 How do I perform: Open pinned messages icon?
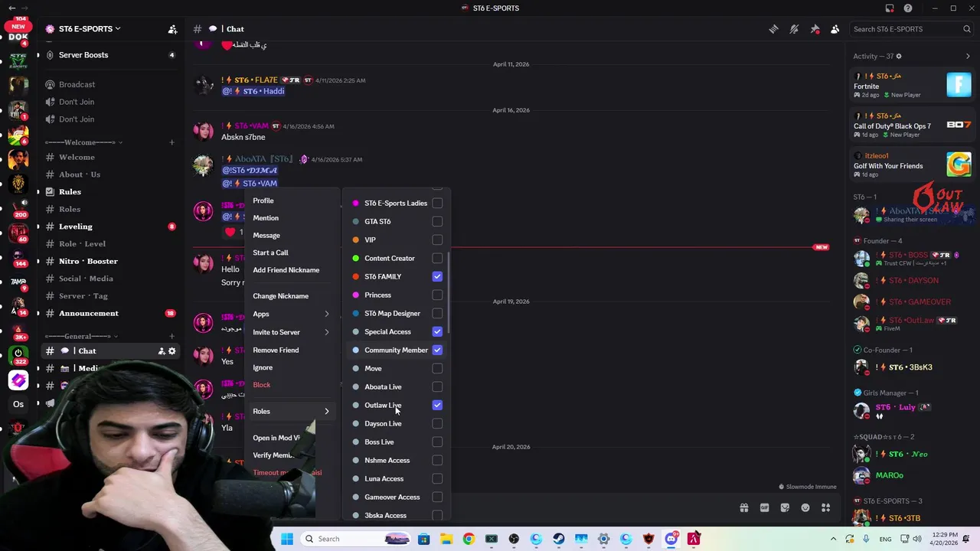(x=815, y=29)
